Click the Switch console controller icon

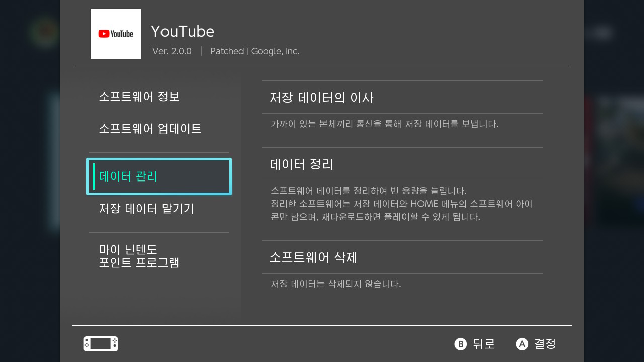point(101,344)
